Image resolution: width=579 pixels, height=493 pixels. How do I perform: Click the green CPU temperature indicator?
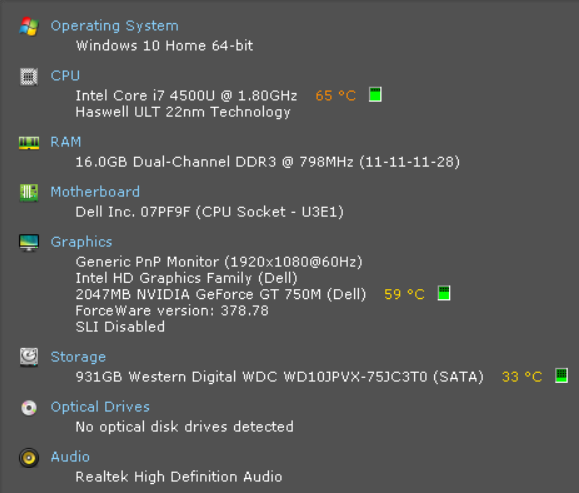click(x=375, y=95)
